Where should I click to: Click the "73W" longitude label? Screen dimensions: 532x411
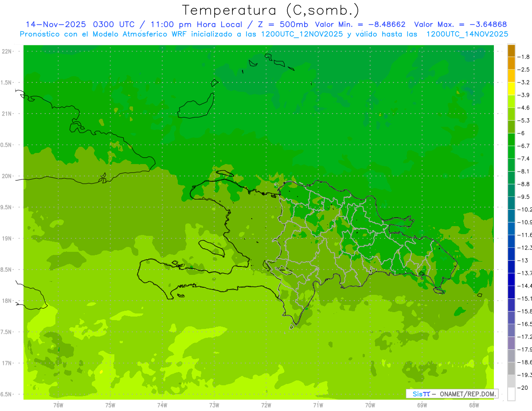tap(214, 405)
